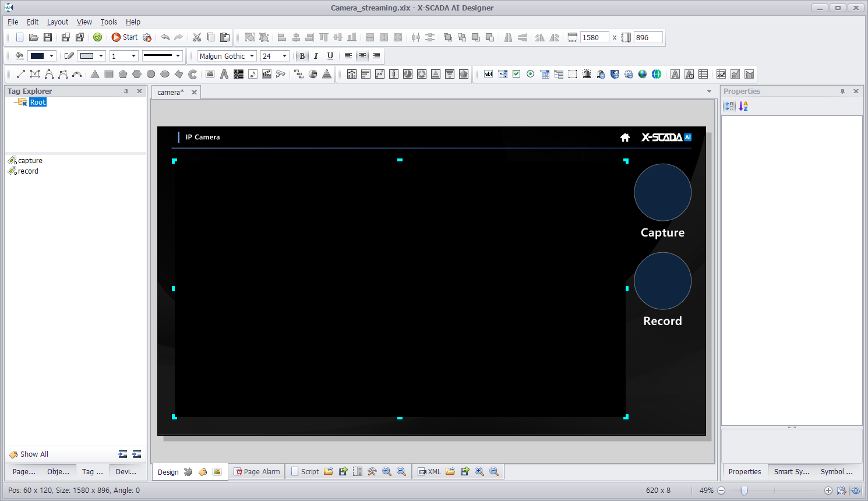The height and width of the screenshot is (501, 868).
Task: Click the Start run button
Action: tap(125, 37)
